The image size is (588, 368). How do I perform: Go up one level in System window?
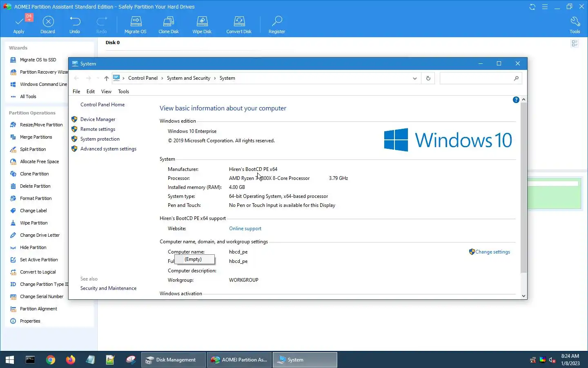[106, 78]
